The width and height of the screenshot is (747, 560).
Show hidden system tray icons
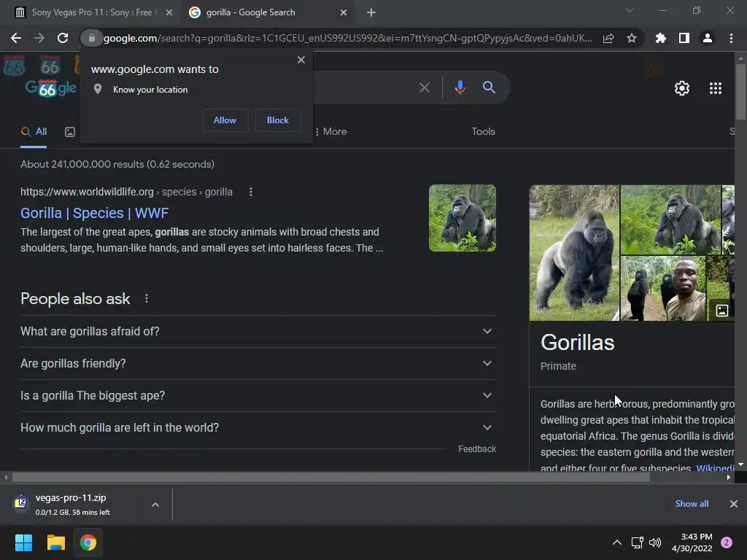point(617,542)
